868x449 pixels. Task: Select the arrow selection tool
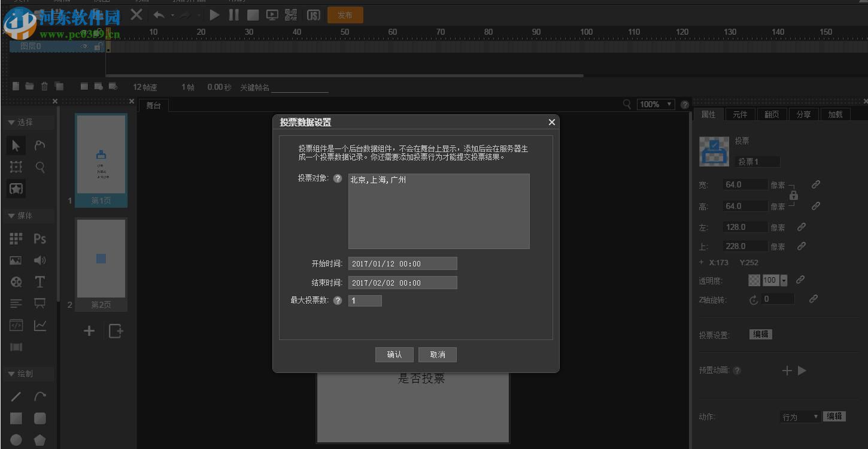16,145
